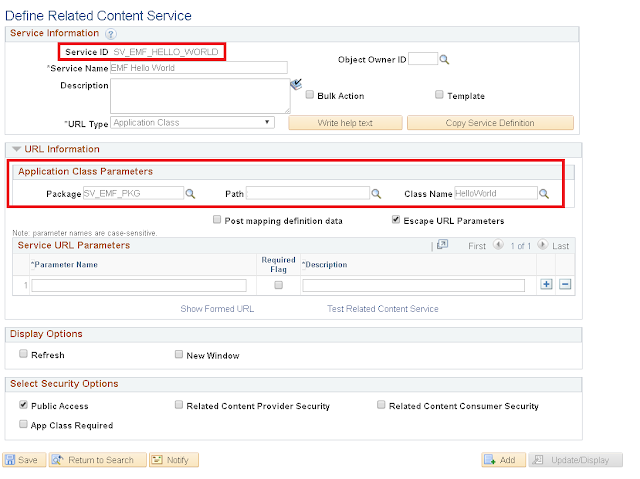The image size is (640, 479).
Task: Click the Show Formed URL link
Action: [217, 309]
